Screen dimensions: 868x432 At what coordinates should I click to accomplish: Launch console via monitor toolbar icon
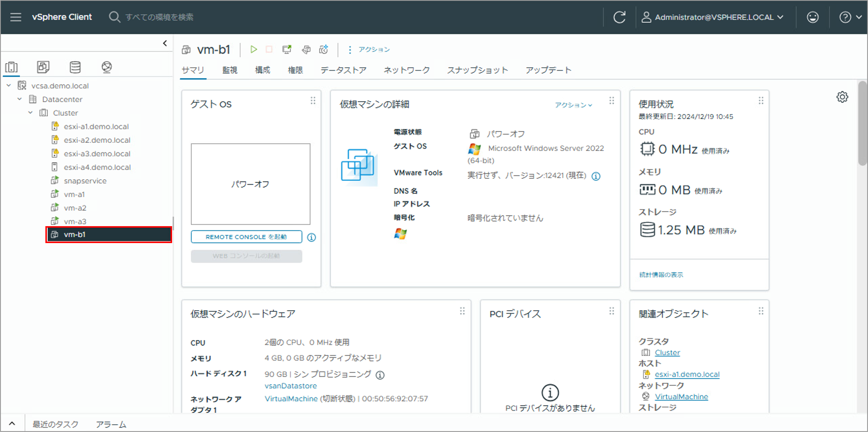pos(287,49)
